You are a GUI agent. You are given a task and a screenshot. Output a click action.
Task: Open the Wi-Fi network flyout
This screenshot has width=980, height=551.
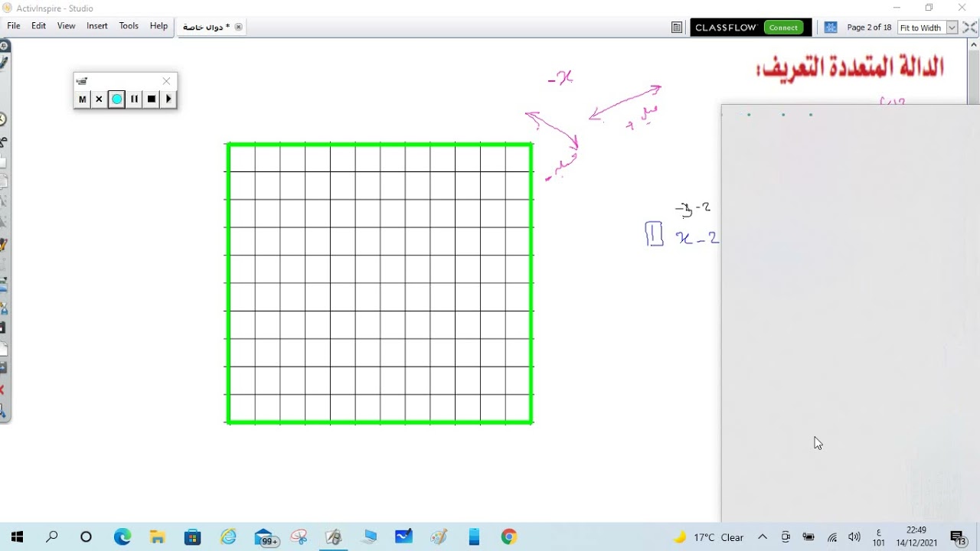[x=832, y=537]
